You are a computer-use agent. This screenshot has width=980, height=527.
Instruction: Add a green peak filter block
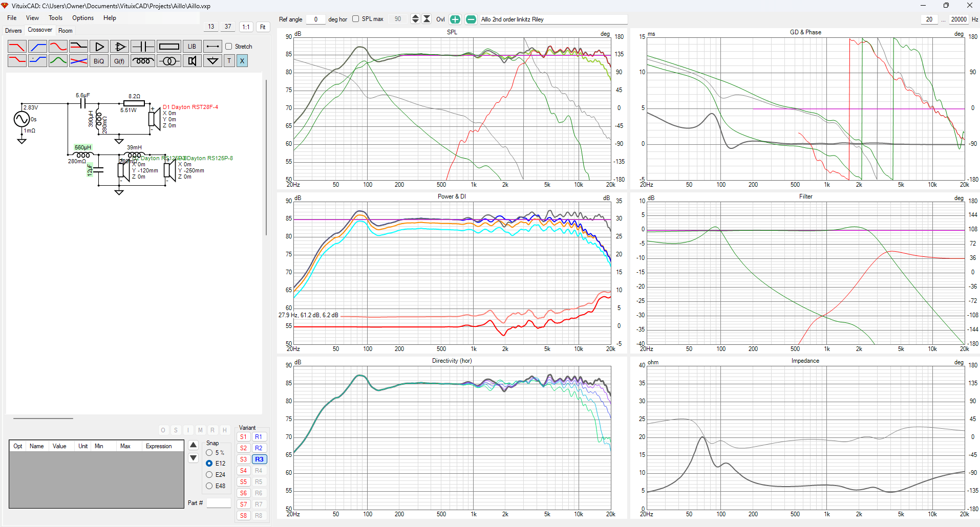click(x=58, y=61)
